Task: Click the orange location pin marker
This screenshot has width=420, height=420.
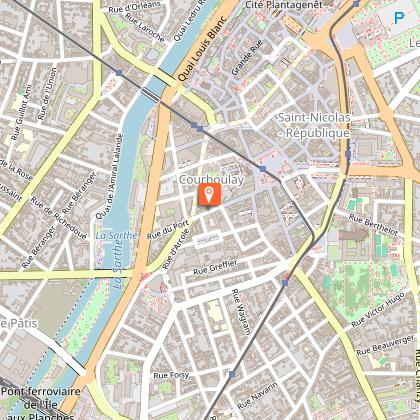Action: pyautogui.click(x=210, y=194)
